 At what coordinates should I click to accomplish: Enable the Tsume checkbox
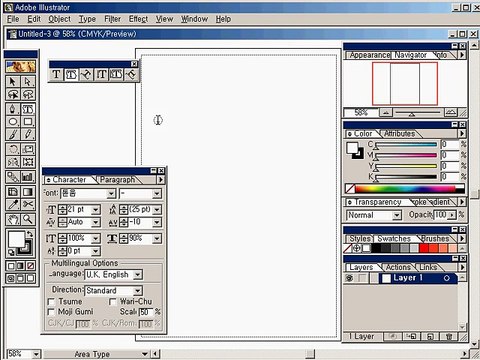tap(51, 302)
